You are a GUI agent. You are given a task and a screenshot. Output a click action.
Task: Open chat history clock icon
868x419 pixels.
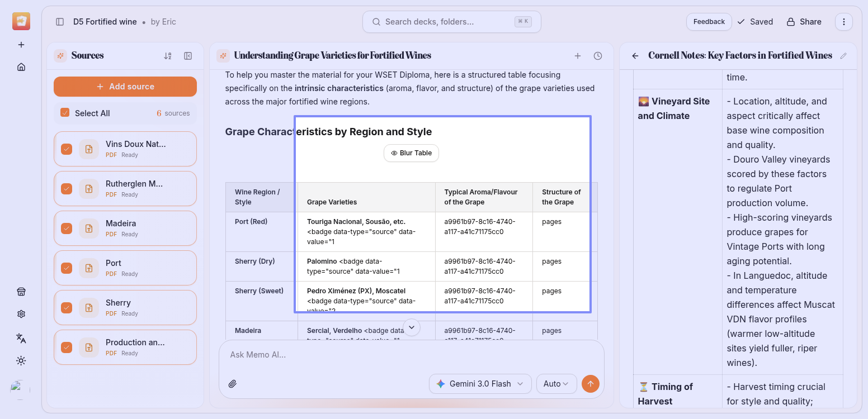coord(598,56)
